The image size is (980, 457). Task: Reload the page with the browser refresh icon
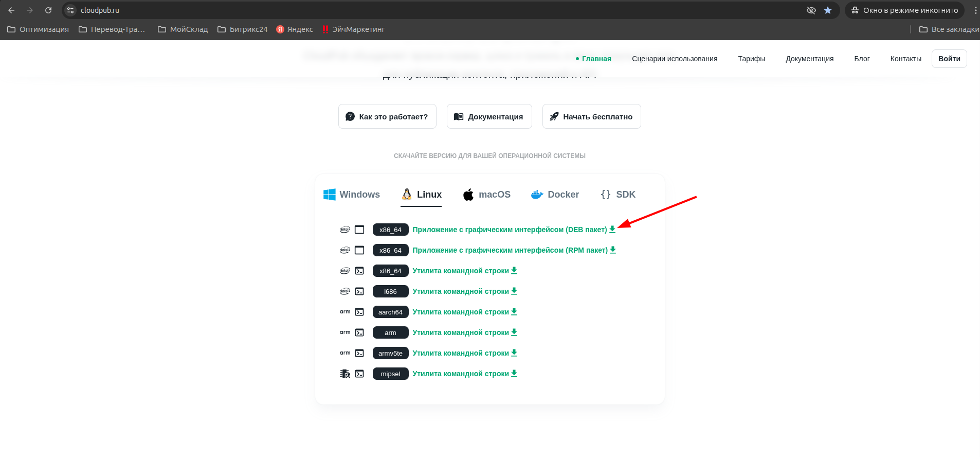(x=48, y=10)
